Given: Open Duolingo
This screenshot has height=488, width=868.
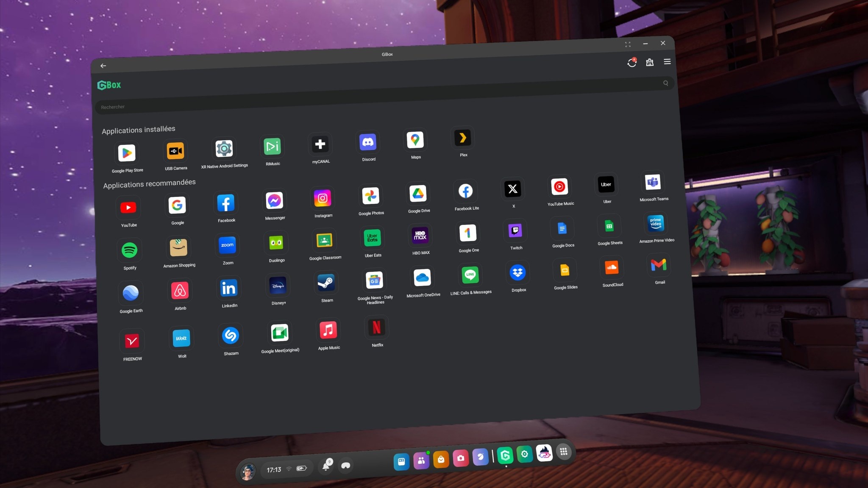Looking at the screenshot, I should [276, 243].
